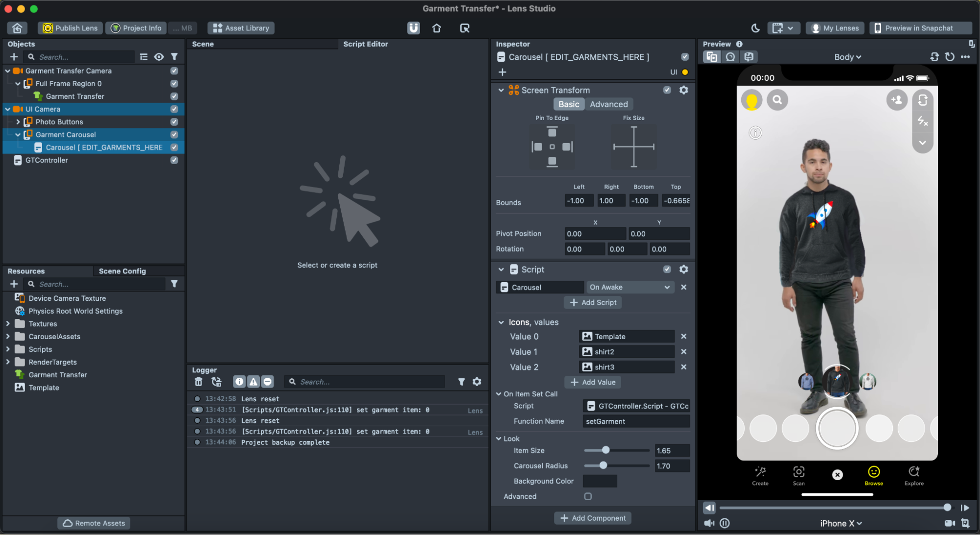Open Screen Transform settings gear
Image resolution: width=980 pixels, height=535 pixels.
click(x=683, y=90)
